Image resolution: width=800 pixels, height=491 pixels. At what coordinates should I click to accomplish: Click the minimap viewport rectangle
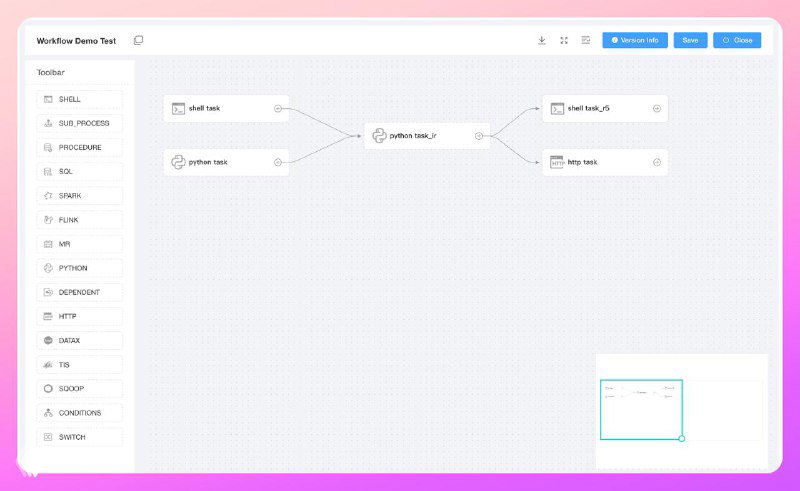tap(641, 409)
